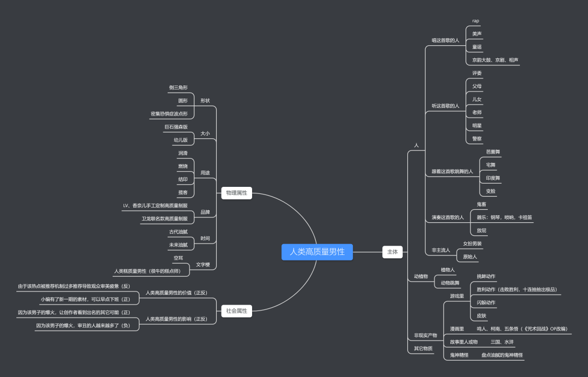This screenshot has width=588, height=377.
Task: Select the 动物跳舞 topic
Action: click(450, 283)
